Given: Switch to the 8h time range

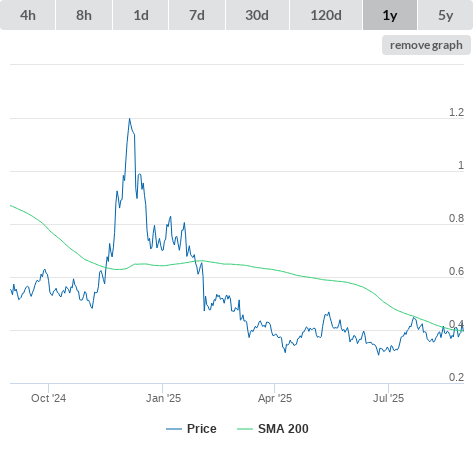Looking at the screenshot, I should tap(84, 15).
